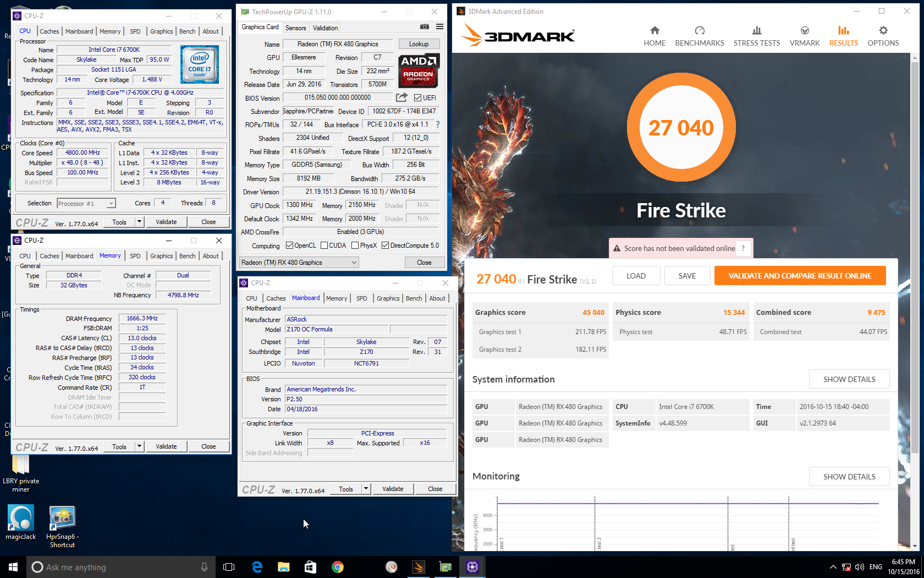Open 3DMark Options gear
The image size is (924, 578).
(x=883, y=36)
